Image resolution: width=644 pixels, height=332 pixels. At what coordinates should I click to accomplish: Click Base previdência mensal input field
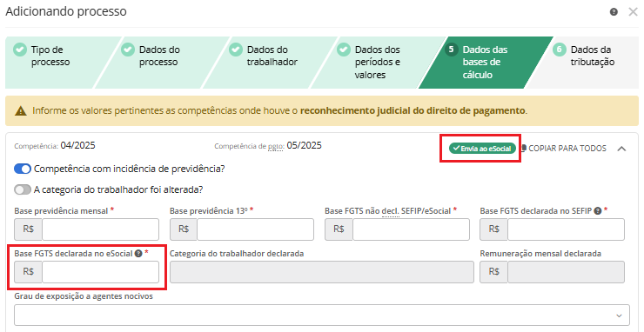100,229
